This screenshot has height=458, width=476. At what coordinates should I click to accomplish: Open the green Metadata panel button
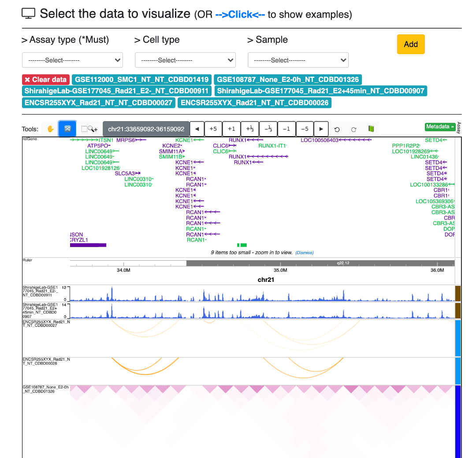(x=440, y=127)
